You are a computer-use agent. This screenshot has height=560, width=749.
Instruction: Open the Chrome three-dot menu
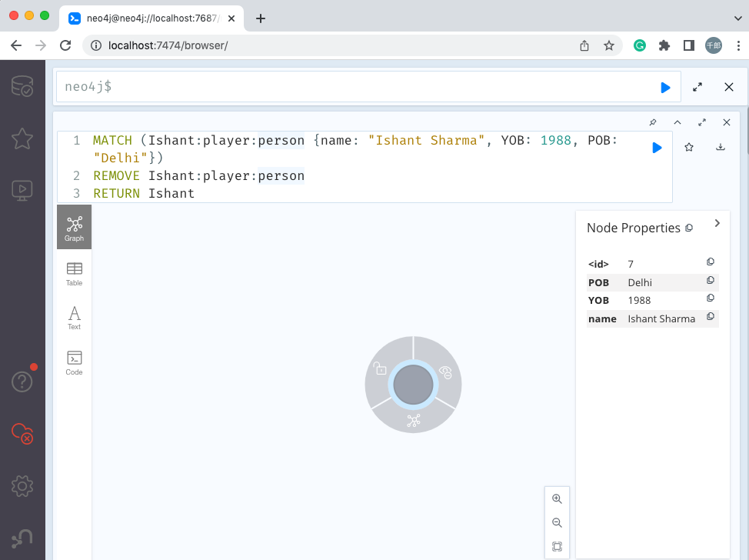pos(738,45)
